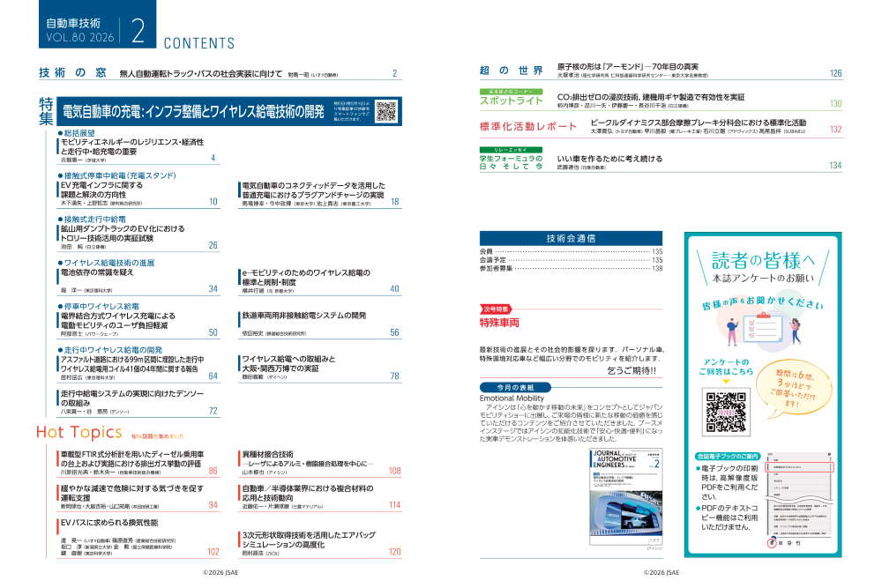
Task: Click the 技術会通信 blue header bar
Action: pos(571,238)
